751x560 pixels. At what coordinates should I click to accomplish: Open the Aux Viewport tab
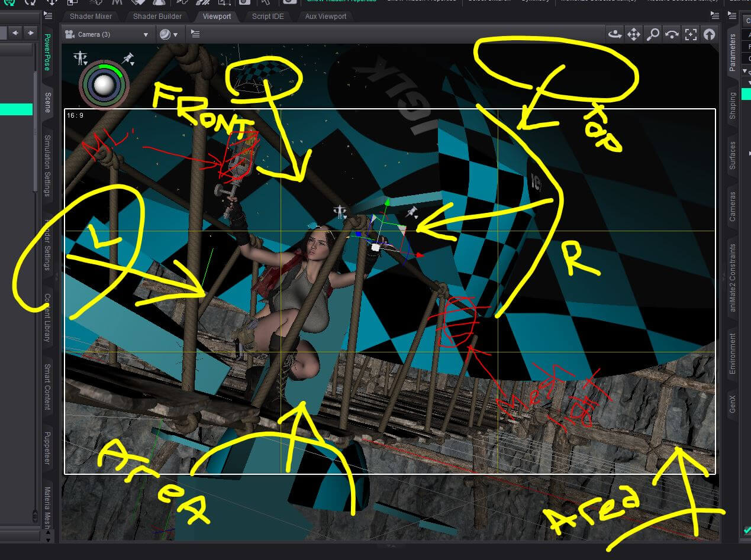pos(325,16)
